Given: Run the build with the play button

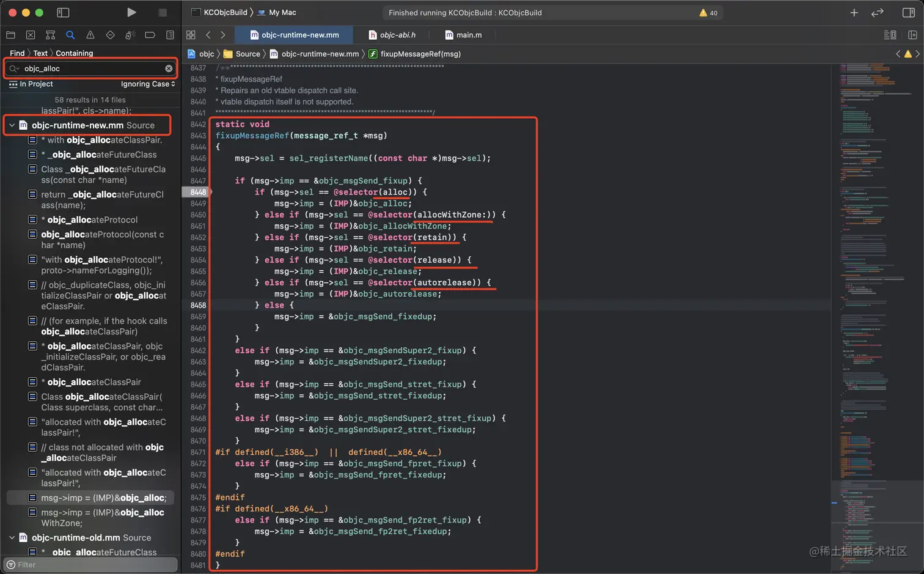Looking at the screenshot, I should point(131,12).
